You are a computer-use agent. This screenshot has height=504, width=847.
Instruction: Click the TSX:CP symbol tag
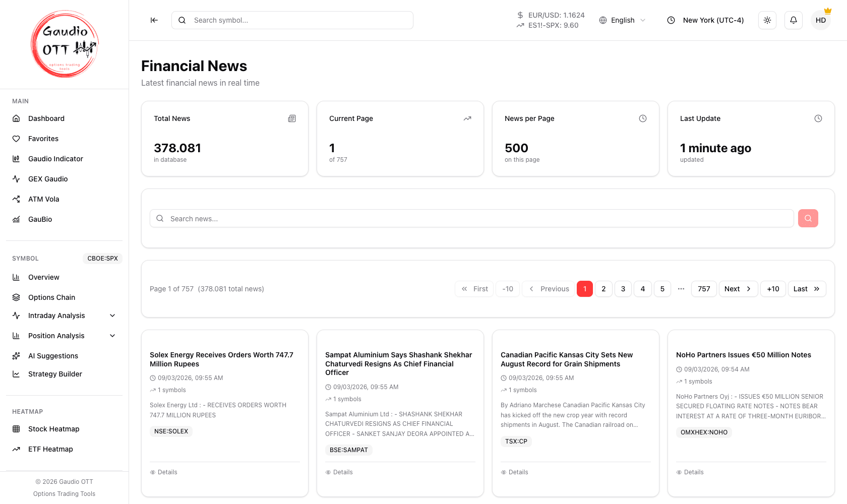click(516, 442)
